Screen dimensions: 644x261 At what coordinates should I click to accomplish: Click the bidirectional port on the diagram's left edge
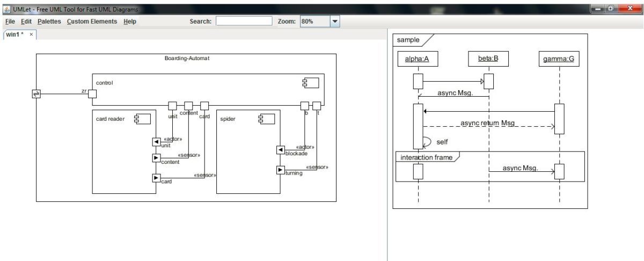[36, 94]
